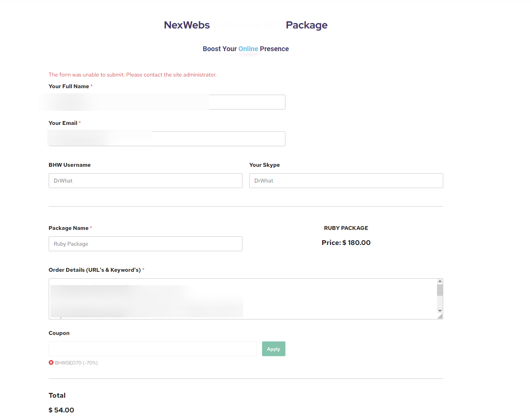Image resolution: width=531 pixels, height=420 pixels.
Task: Click the 'Your Skype' label
Action: [264, 165]
